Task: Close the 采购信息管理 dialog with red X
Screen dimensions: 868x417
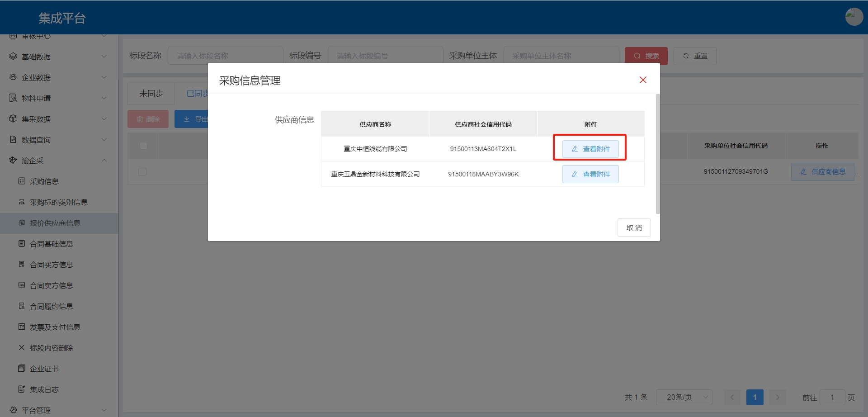Action: [643, 80]
